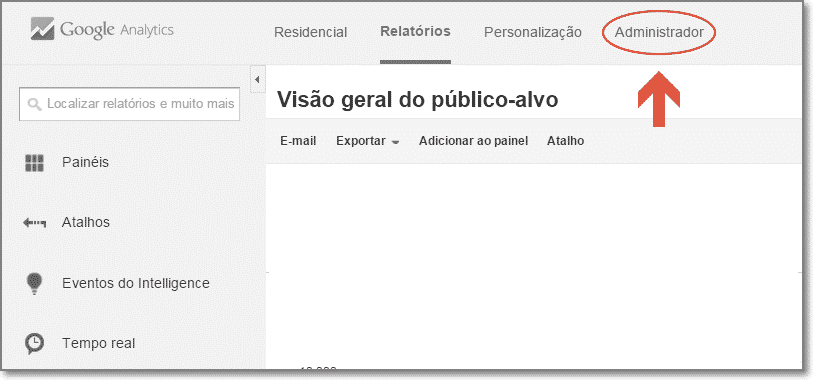
Task: Select the Relatórios tab
Action: (x=415, y=31)
